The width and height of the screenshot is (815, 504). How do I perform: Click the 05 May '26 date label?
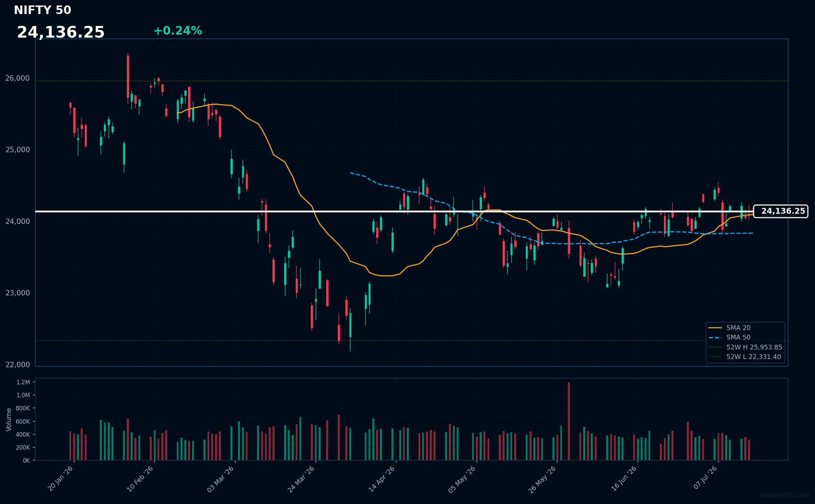[x=462, y=479]
